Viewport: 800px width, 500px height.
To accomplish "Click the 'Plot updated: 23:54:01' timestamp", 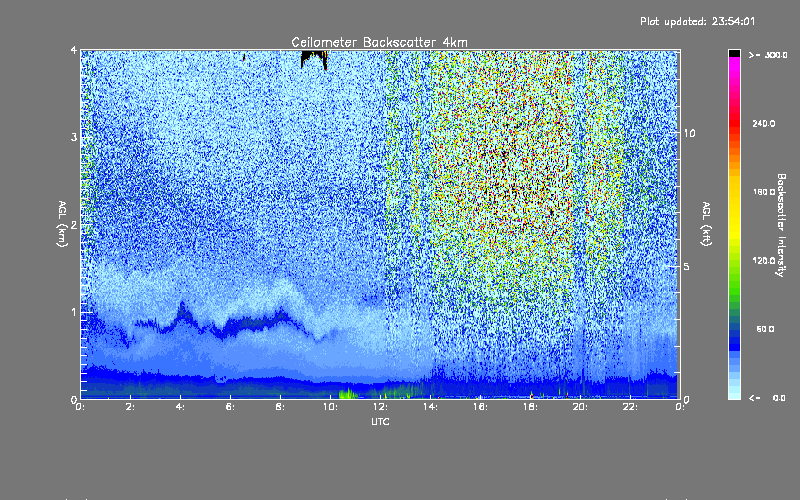I will 697,21.
